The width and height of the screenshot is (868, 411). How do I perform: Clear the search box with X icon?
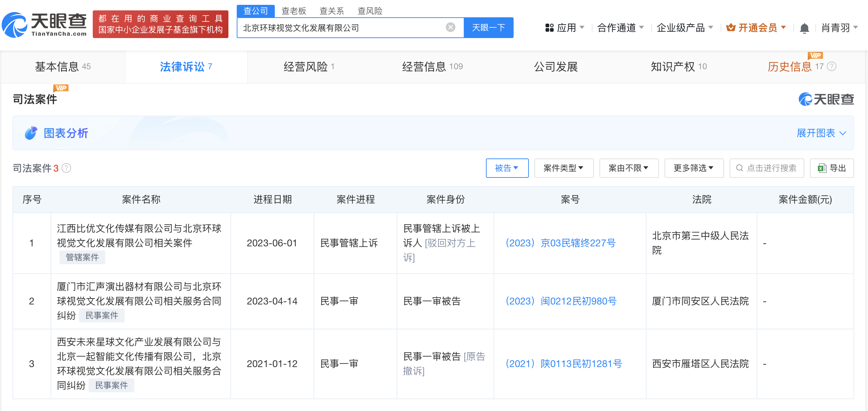point(450,27)
